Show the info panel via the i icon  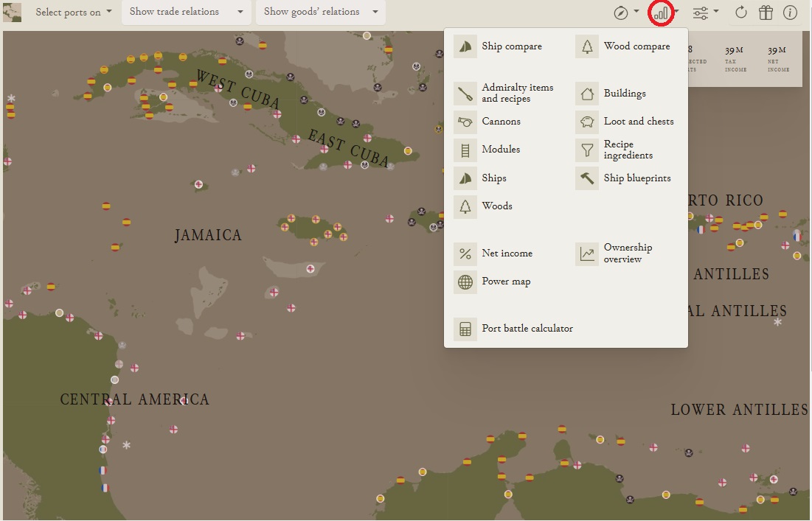tap(791, 12)
